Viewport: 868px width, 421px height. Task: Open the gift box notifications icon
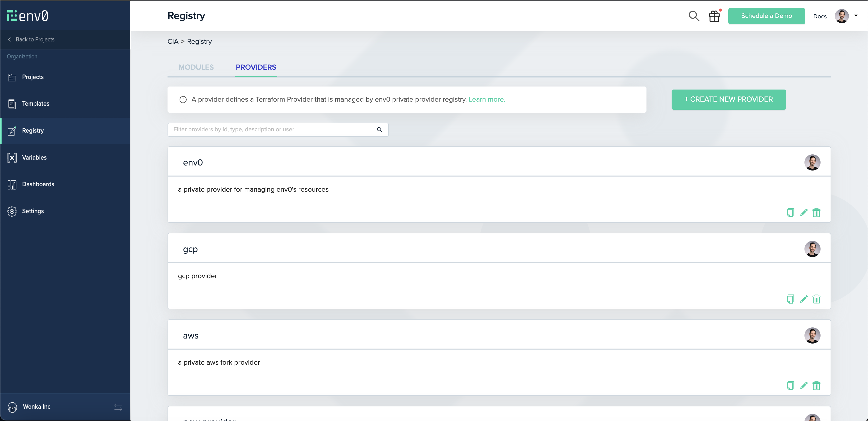click(714, 16)
